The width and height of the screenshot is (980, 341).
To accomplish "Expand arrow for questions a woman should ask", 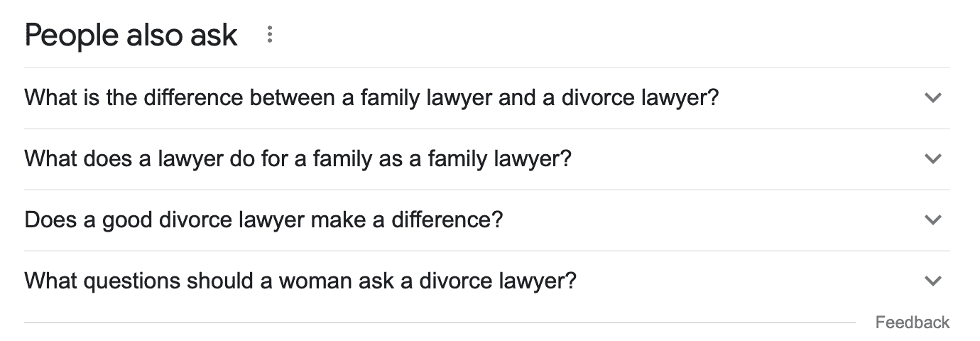I will (933, 281).
